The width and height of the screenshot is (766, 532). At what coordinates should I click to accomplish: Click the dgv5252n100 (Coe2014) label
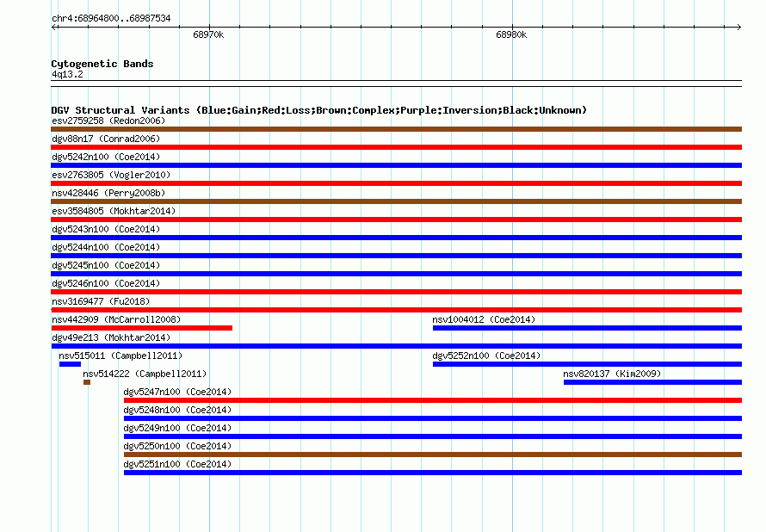[x=486, y=356]
